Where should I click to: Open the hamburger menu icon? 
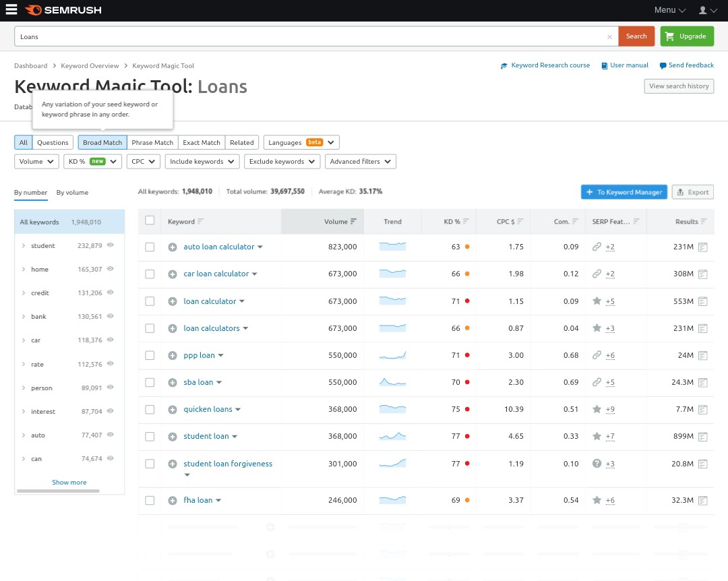point(11,9)
